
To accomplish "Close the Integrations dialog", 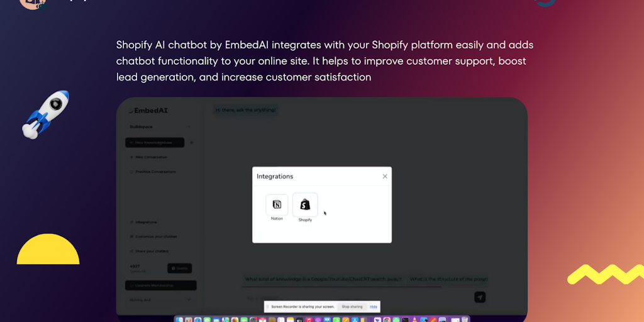I will point(385,176).
